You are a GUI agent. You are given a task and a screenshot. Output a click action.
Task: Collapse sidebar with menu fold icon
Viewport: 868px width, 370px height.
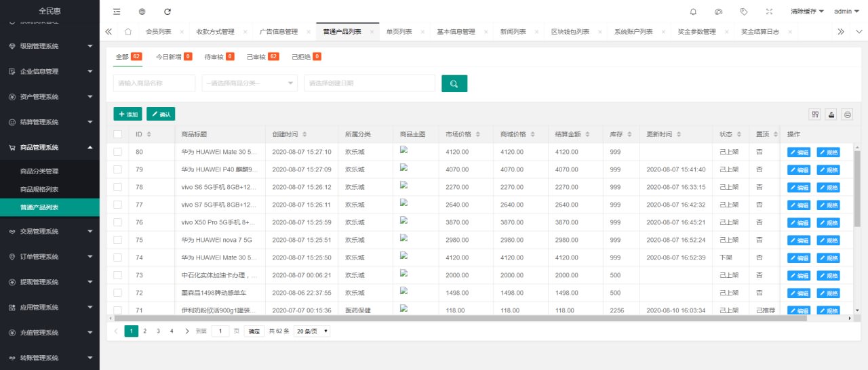pyautogui.click(x=117, y=12)
